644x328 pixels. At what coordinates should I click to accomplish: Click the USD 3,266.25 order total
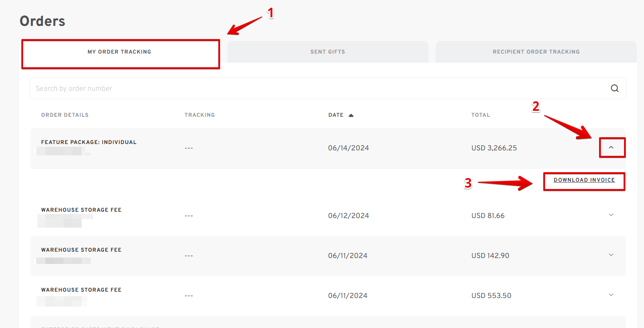[494, 148]
